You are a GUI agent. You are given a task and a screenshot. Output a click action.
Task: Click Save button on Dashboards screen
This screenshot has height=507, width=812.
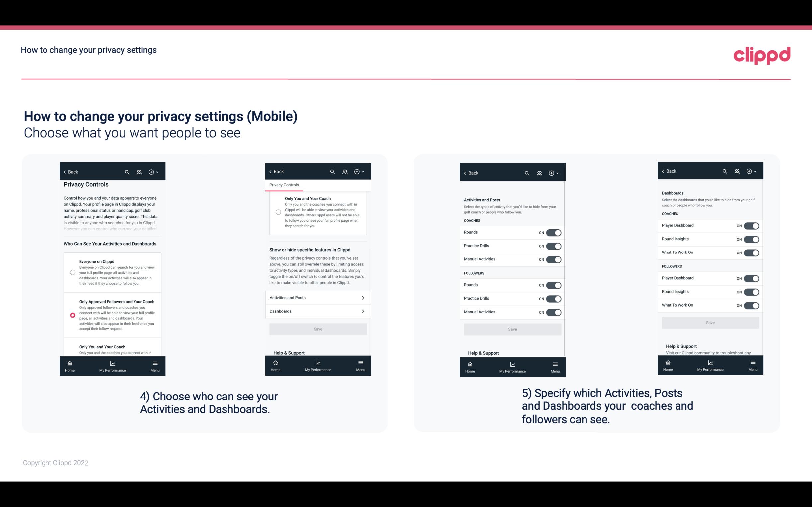(710, 322)
